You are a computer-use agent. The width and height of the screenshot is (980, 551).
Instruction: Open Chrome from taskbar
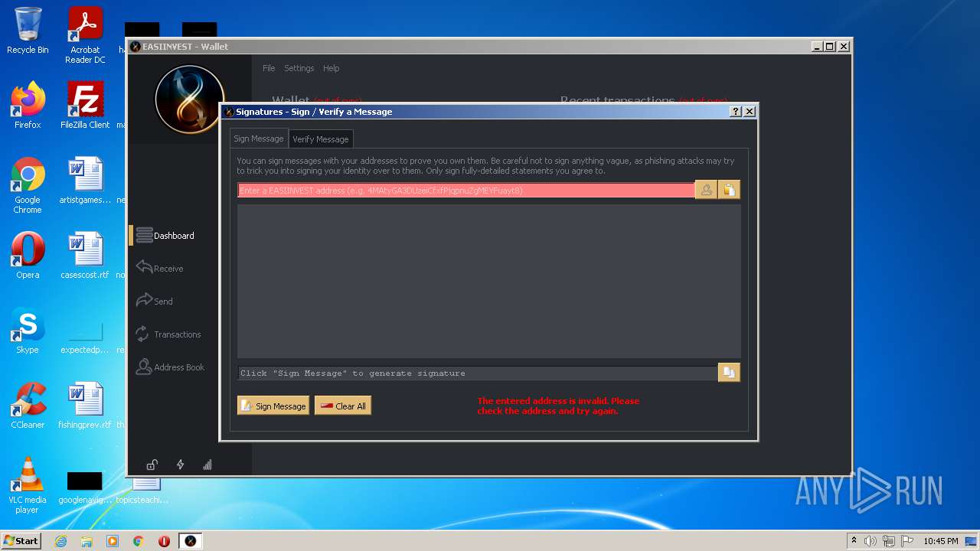[139, 541]
